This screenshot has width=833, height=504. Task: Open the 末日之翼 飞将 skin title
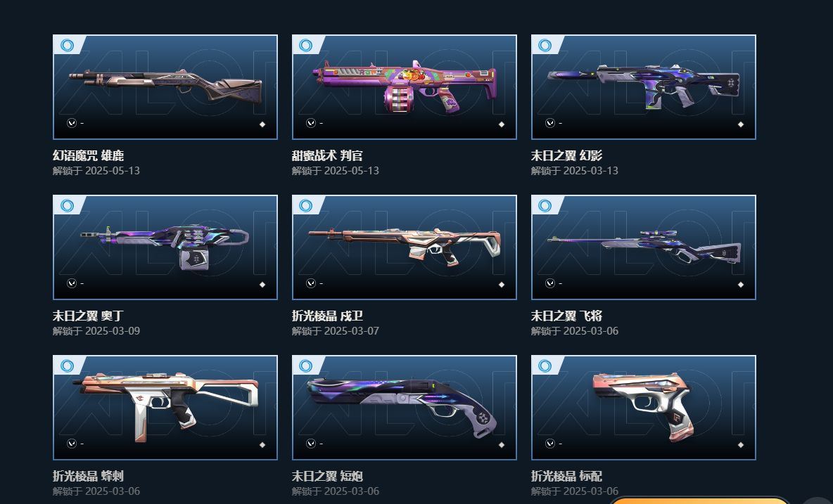tap(567, 316)
